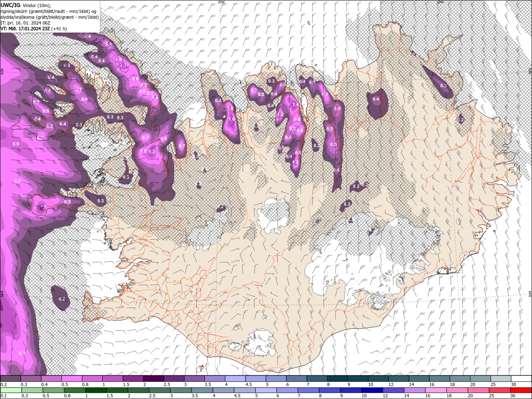Click the lower legend swatch for 2–2.5
This screenshot has height=399, width=532.
(138, 390)
